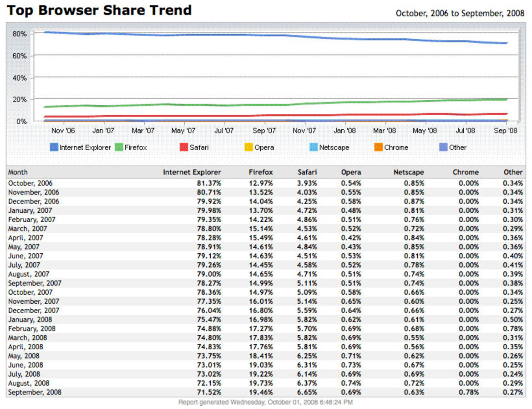This screenshot has width=532, height=409.
Task: Click the 6.31% Safari value
Action: point(307,365)
